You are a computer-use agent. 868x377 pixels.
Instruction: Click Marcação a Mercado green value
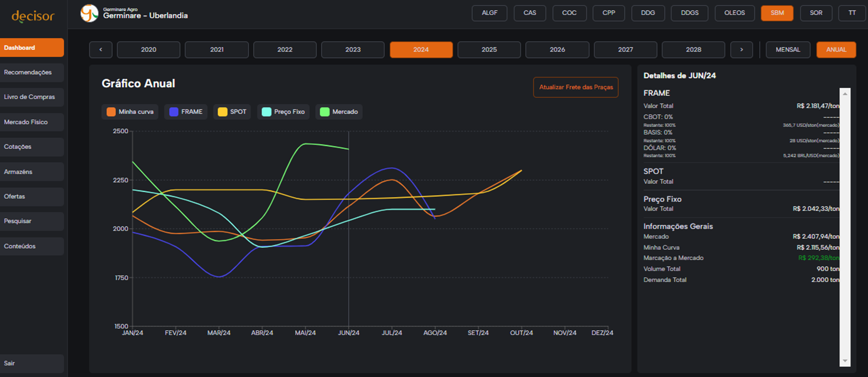(x=819, y=258)
